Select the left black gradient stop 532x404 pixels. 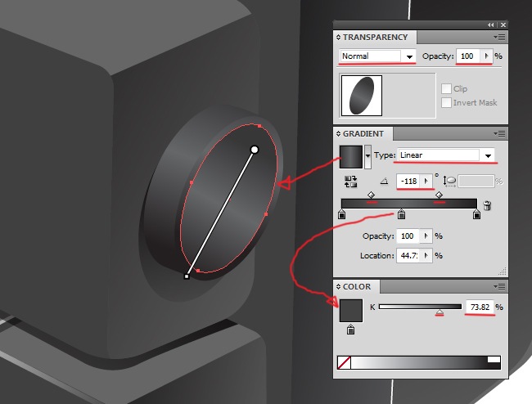coord(341,214)
